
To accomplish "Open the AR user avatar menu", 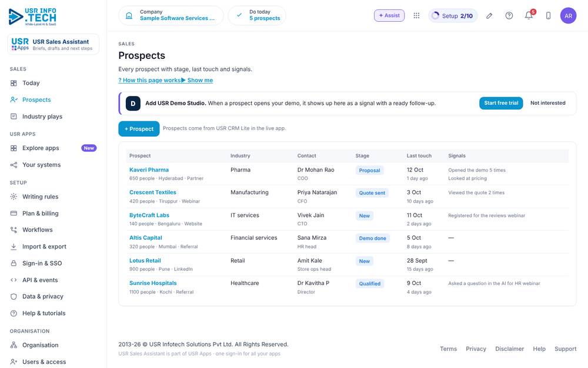I will click(x=568, y=16).
